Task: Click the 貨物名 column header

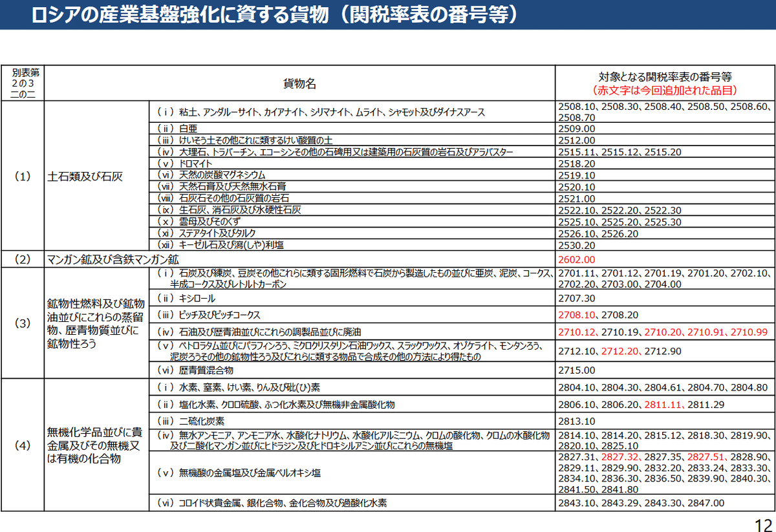Action: 299,83
